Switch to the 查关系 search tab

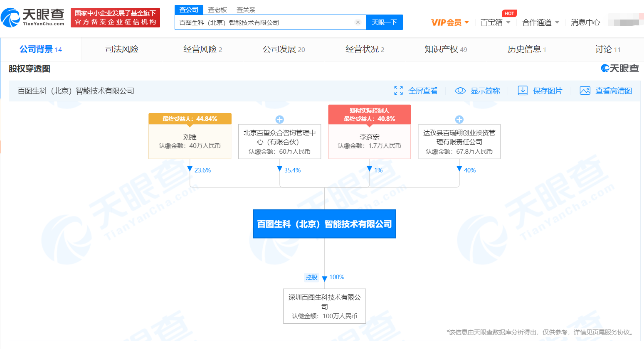coord(246,10)
